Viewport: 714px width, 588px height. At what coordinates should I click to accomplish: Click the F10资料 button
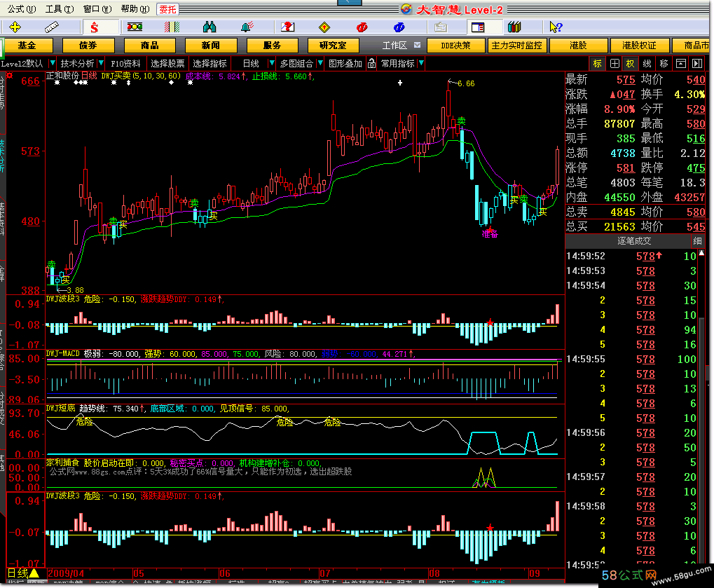click(x=125, y=64)
